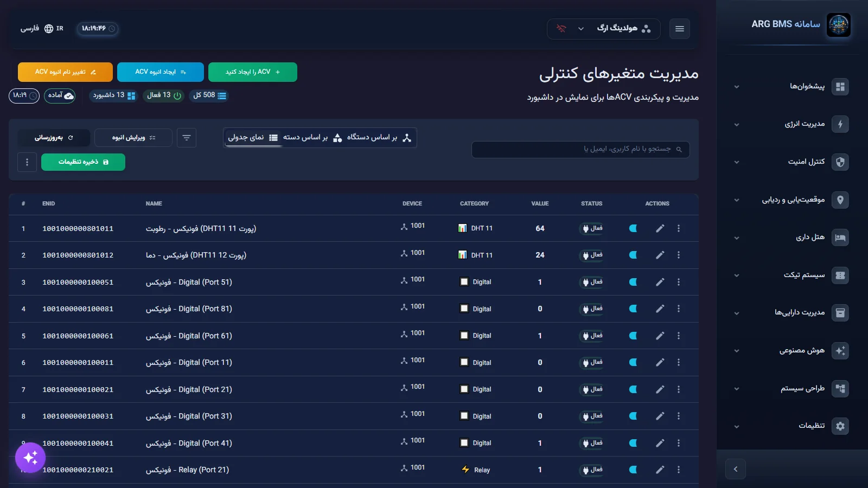This screenshot has height=488, width=868.
Task: Click pencil edit icon for Digital (Port 51)
Action: pyautogui.click(x=660, y=282)
